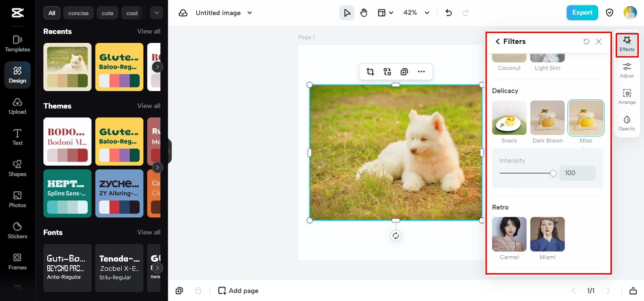
Task: Click the Add page button
Action: click(x=238, y=291)
